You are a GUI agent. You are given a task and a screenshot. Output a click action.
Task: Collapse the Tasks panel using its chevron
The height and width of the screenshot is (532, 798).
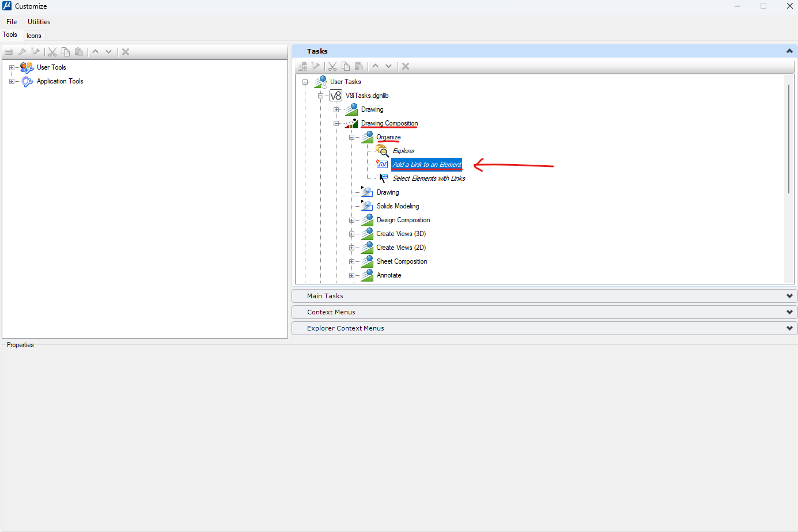point(789,51)
